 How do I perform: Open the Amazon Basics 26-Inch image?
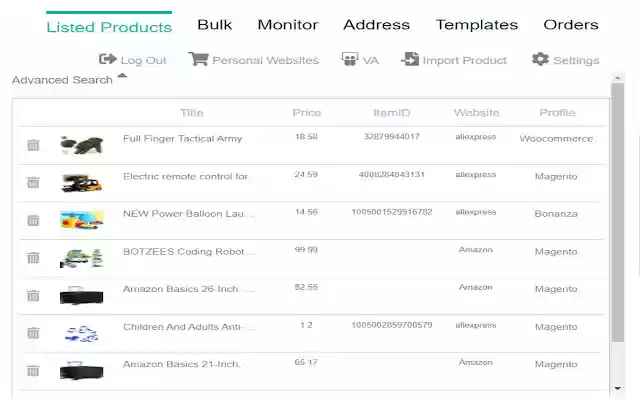pos(82,295)
